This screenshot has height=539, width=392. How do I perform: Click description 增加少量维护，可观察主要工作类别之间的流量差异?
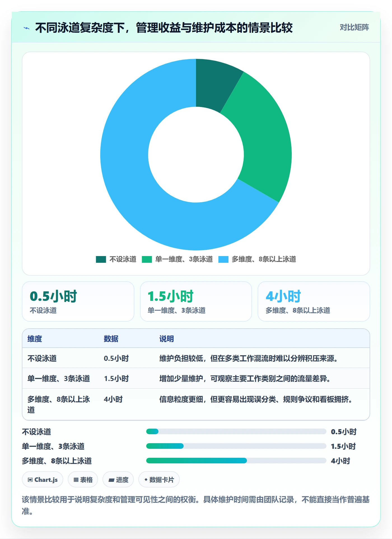coord(245,378)
